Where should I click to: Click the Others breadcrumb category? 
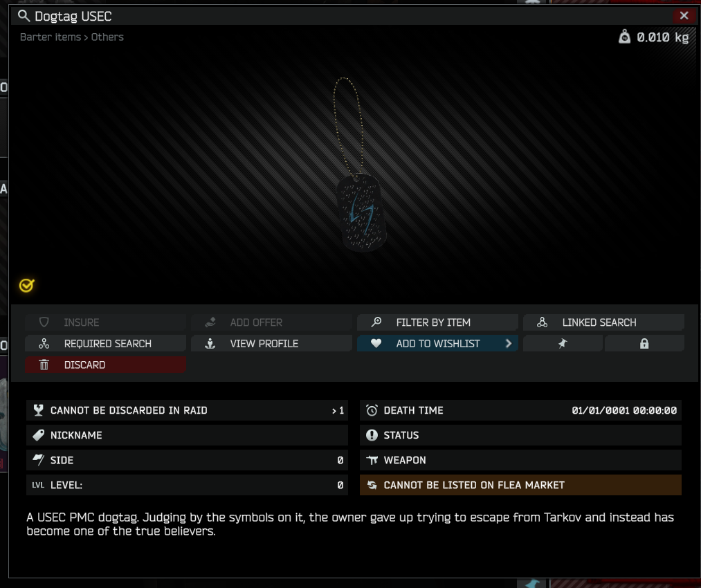(107, 37)
